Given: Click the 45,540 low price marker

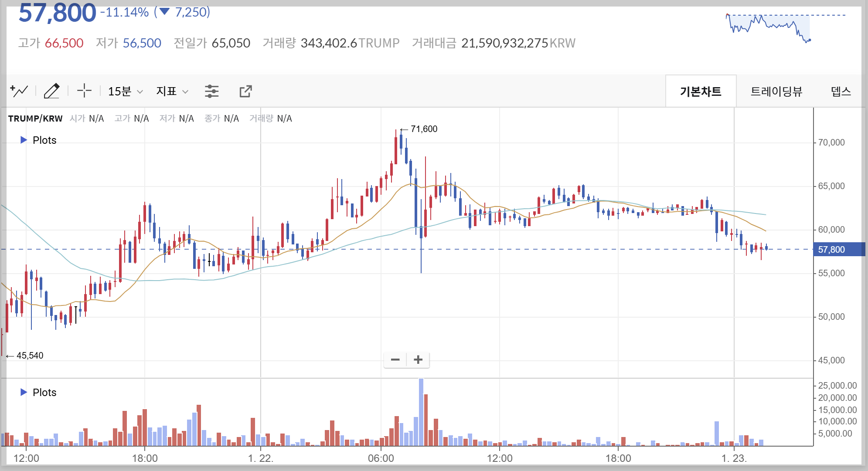Looking at the screenshot, I should pos(30,356).
